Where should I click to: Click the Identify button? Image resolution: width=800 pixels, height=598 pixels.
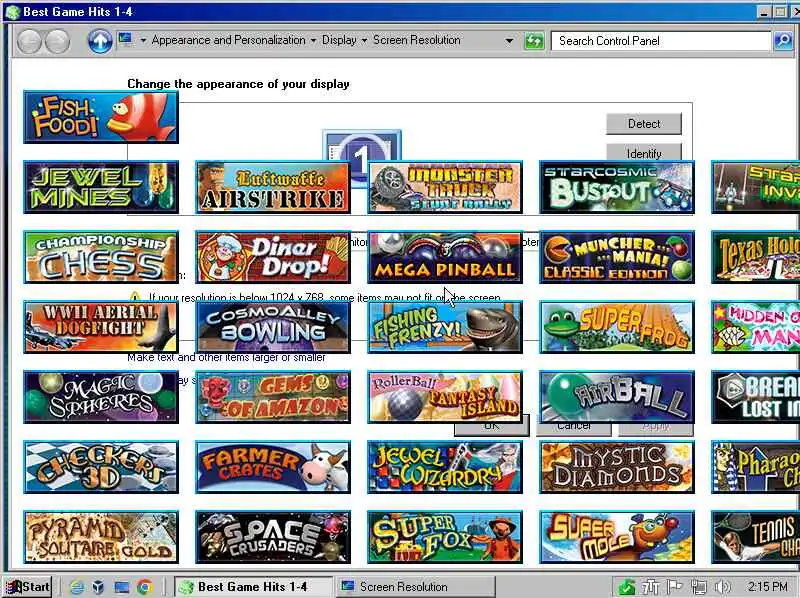[x=644, y=152]
